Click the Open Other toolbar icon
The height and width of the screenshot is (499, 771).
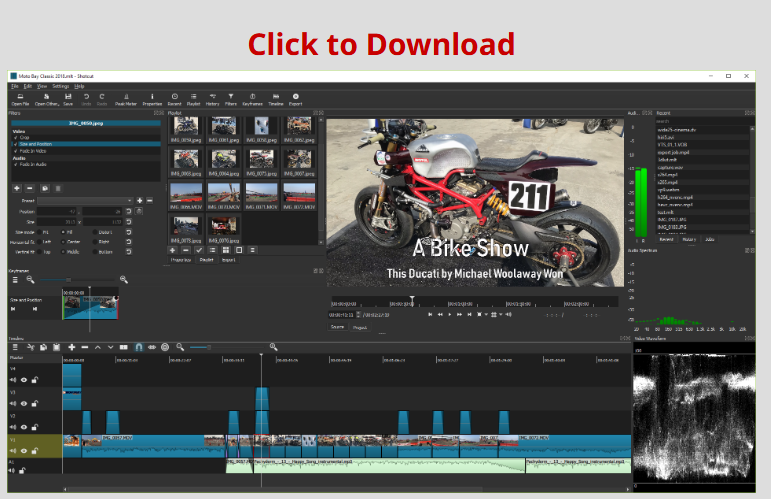point(47,99)
